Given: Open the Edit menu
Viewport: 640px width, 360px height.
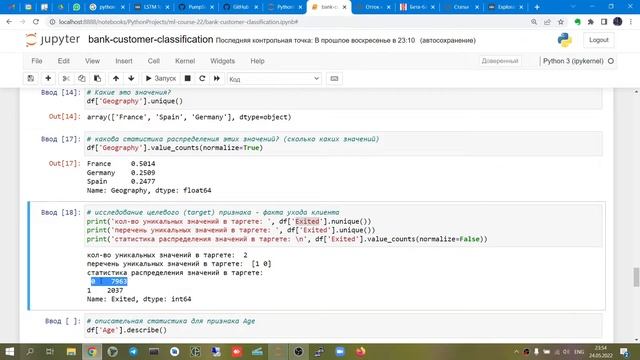Looking at the screenshot, I should click(63, 61).
